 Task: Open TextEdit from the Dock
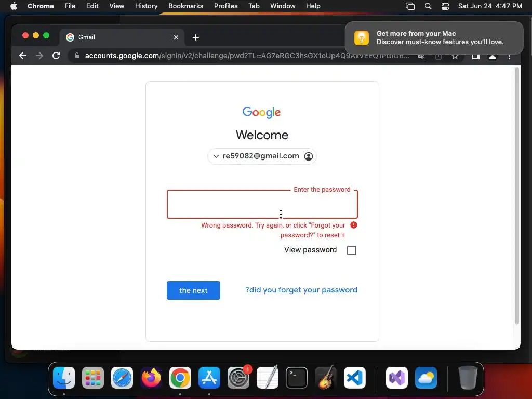[x=268, y=378]
